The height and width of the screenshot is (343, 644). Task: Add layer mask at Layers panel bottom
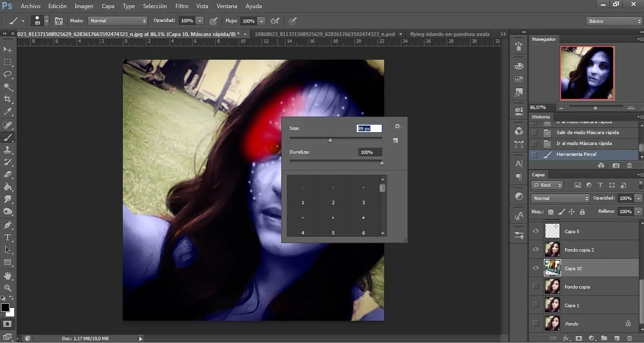pos(579,338)
